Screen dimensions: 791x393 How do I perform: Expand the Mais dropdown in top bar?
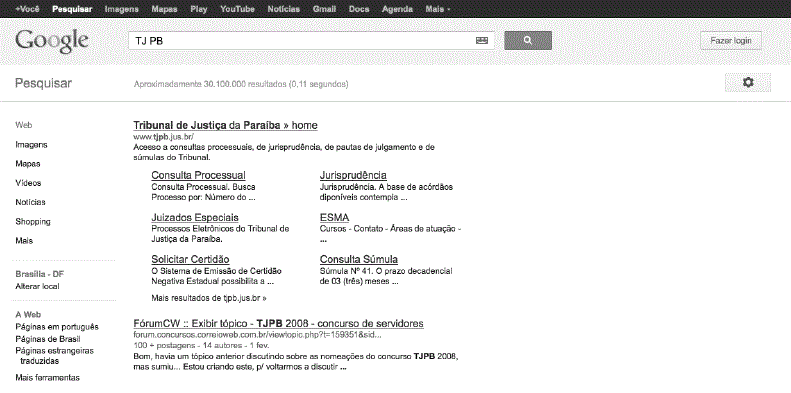[x=438, y=9]
